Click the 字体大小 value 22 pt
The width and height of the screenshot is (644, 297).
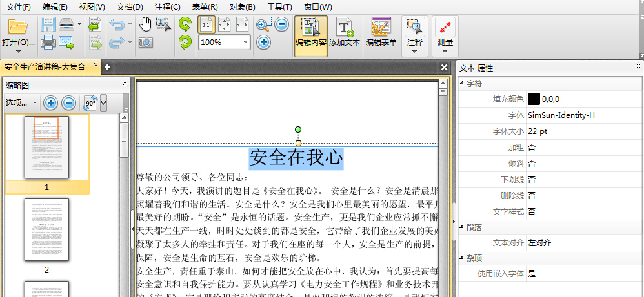point(538,131)
